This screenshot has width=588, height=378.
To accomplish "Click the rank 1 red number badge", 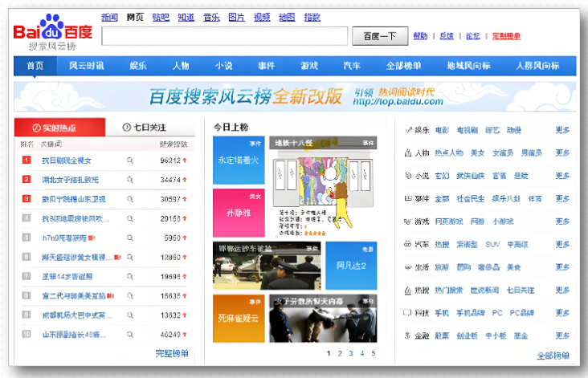I will 27,160.
